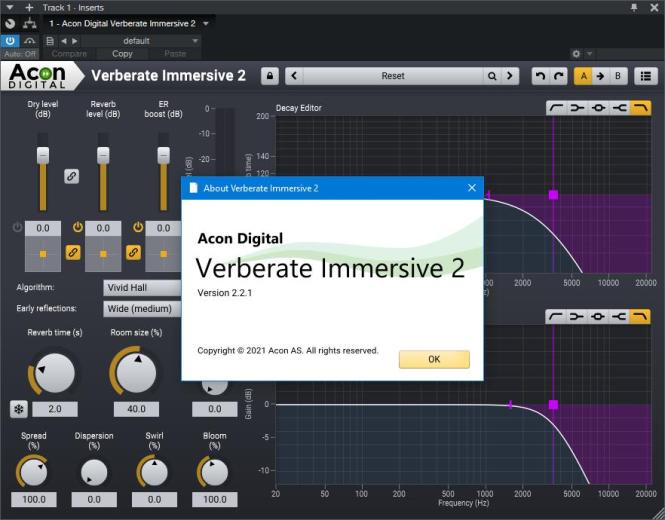Select lower EQ low-cut filter shape
665x520 pixels.
coord(556,316)
